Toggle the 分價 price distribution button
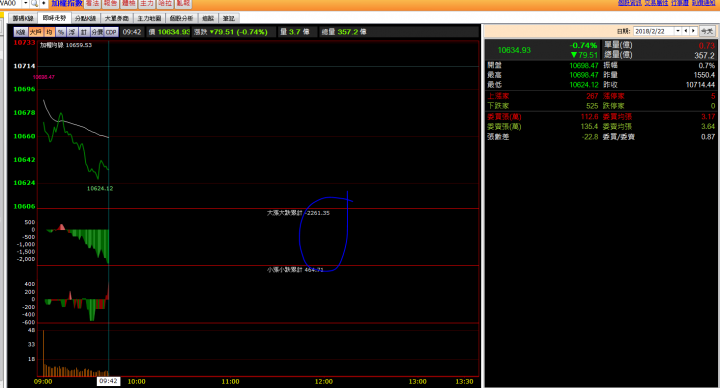720x388 pixels. [97, 32]
